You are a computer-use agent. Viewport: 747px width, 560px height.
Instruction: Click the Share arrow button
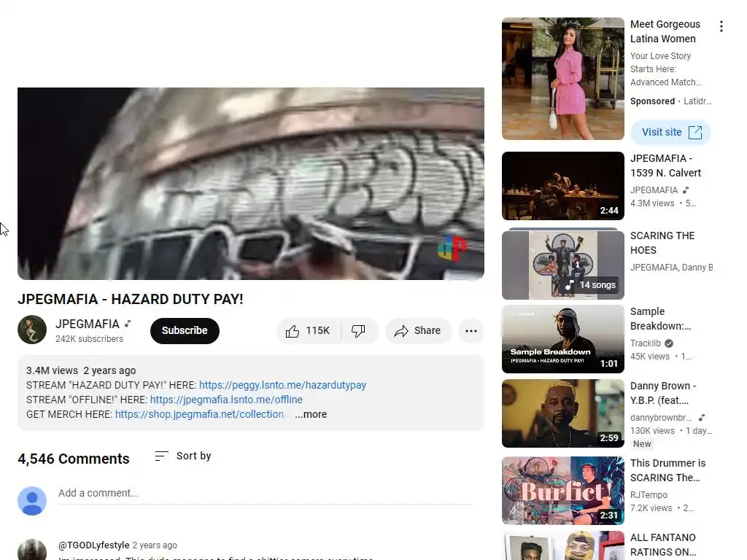coord(418,331)
